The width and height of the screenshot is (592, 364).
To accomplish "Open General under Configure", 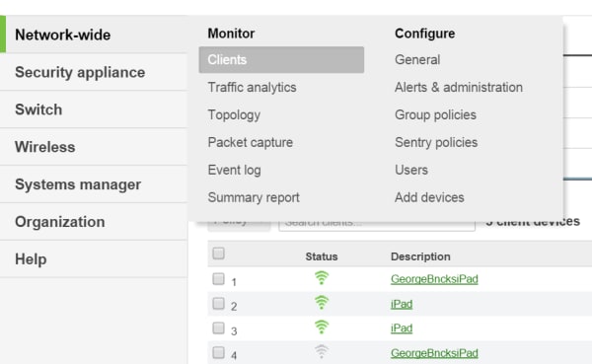I will click(417, 59).
